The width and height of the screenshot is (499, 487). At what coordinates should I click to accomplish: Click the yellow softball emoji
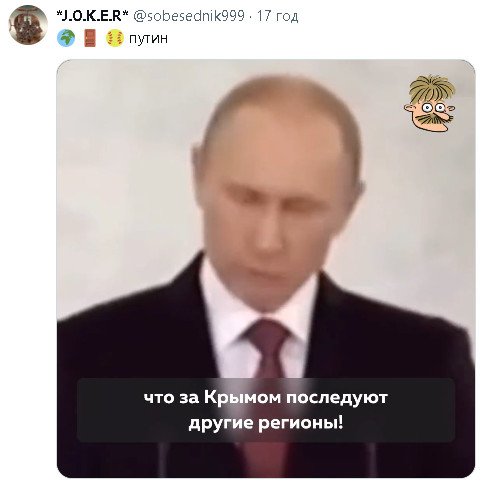(x=115, y=38)
